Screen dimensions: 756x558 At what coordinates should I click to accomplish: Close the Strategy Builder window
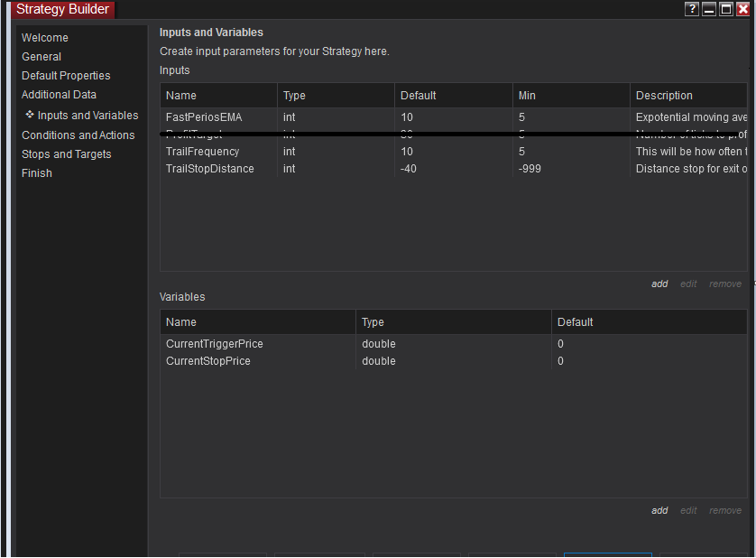pos(743,9)
